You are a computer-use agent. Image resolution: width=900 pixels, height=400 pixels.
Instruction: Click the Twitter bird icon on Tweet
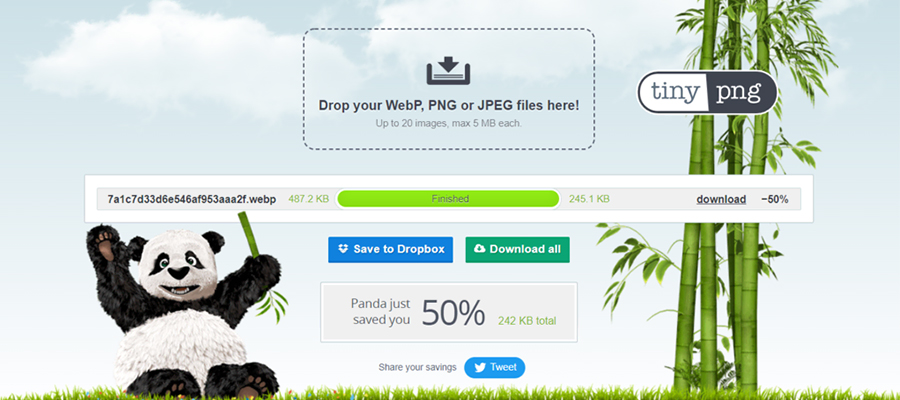pyautogui.click(x=480, y=367)
